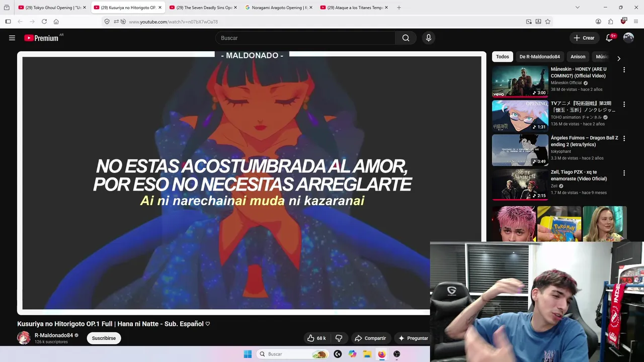The image size is (644, 362).
Task: Open more options for Måneskin HONEY video
Action: (624, 70)
